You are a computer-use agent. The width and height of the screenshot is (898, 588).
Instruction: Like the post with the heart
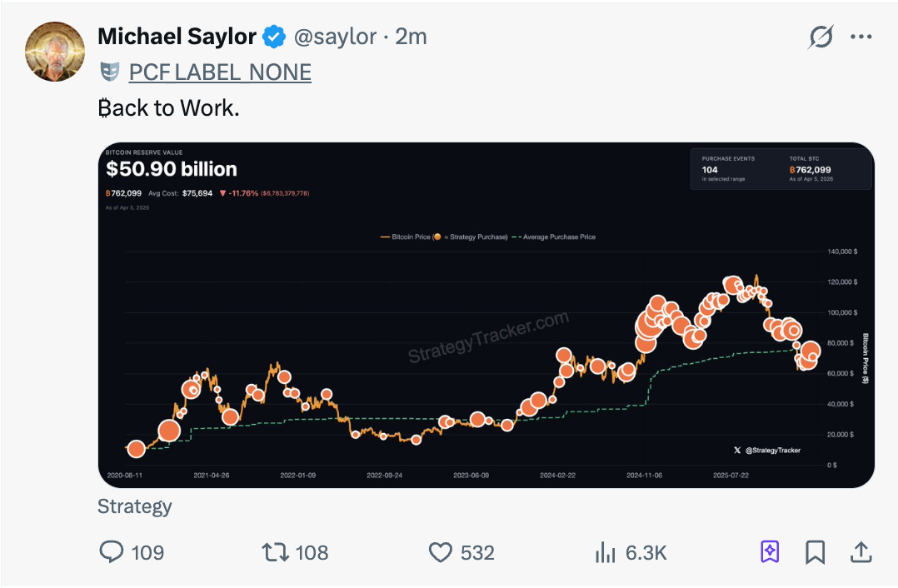[440, 551]
